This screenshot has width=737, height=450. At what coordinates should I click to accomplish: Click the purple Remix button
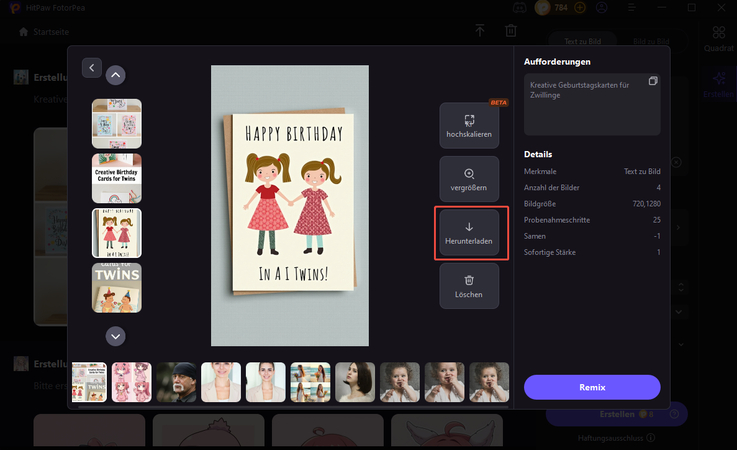tap(592, 387)
